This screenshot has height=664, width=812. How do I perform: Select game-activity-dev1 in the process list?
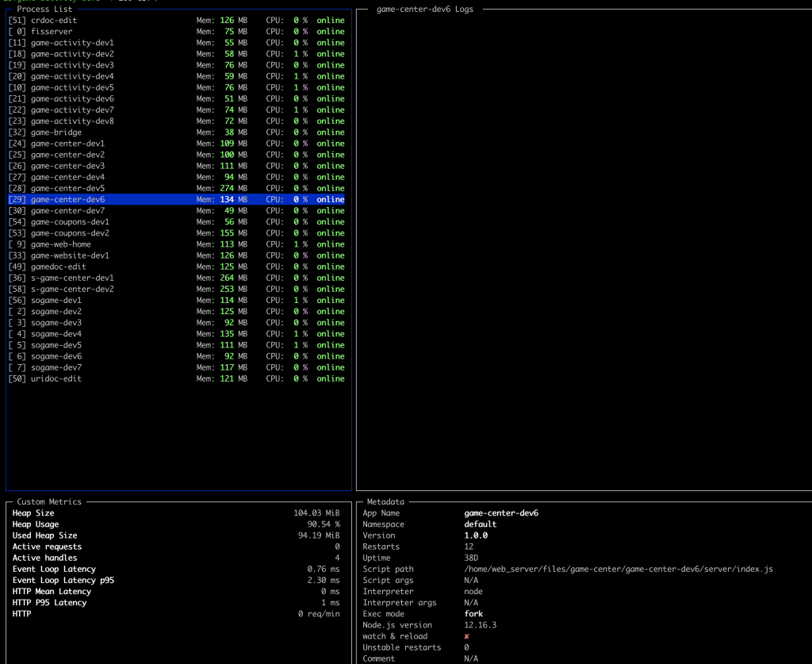coord(176,43)
